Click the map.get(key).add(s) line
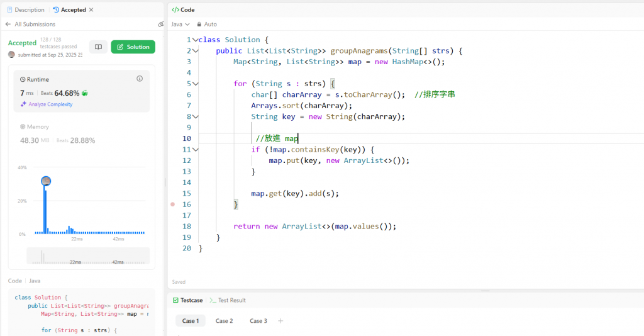Viewport: 644px width, 336px height. coord(295,193)
